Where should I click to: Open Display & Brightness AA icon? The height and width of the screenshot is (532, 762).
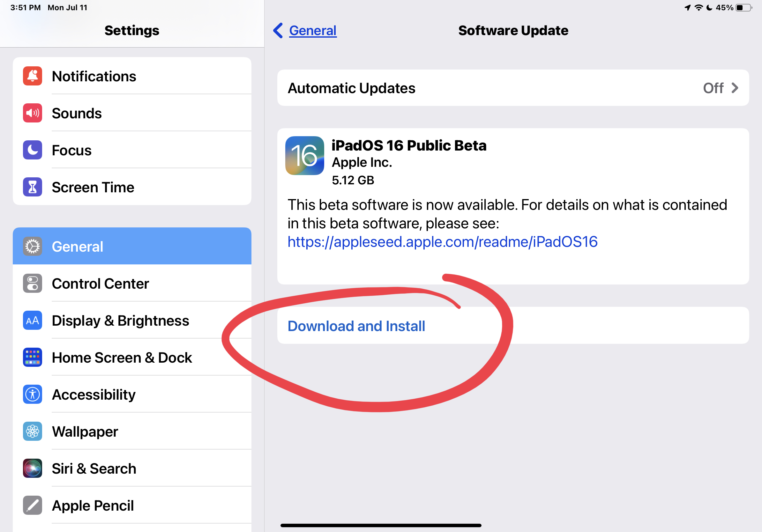click(x=33, y=321)
